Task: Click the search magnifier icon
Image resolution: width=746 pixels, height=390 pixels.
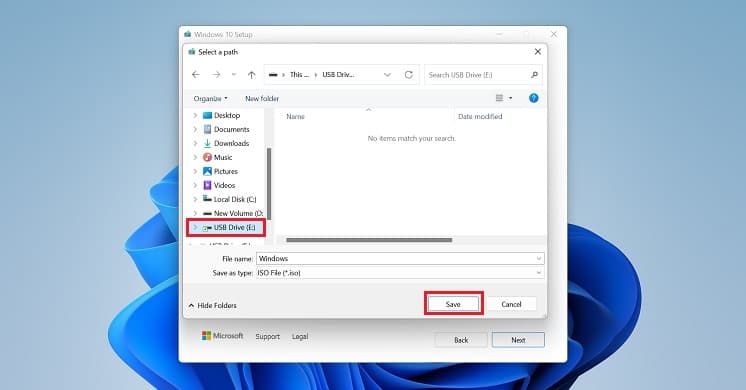Action: 534,75
